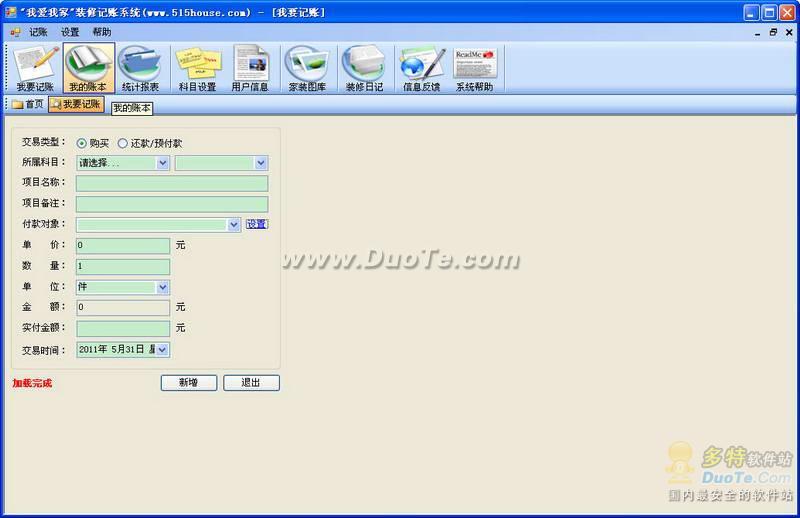Switch to the 首页 tab
This screenshot has height=518, width=800.
pos(28,104)
